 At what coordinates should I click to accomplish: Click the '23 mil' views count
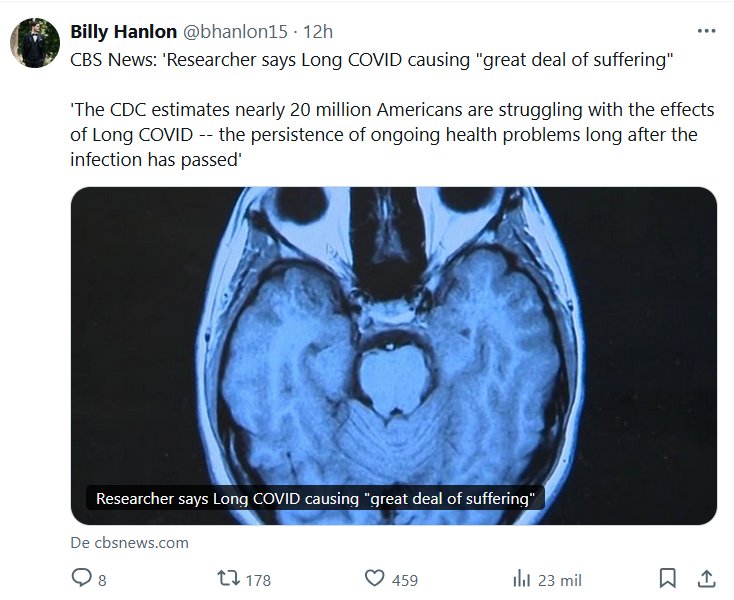[560, 579]
